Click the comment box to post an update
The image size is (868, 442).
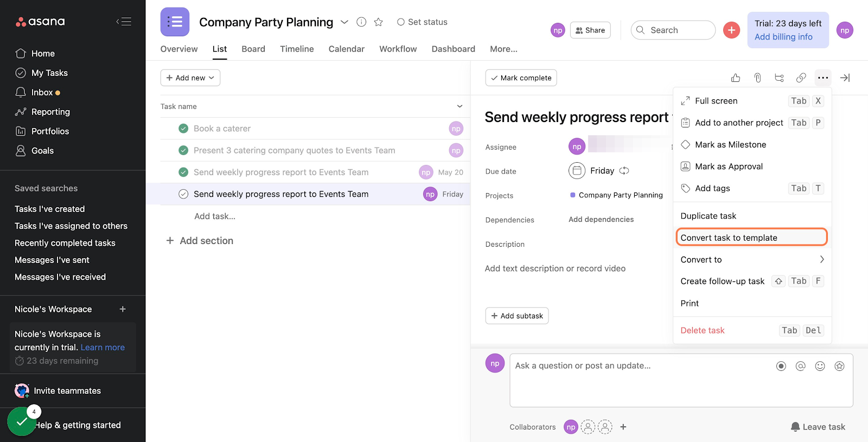point(681,380)
